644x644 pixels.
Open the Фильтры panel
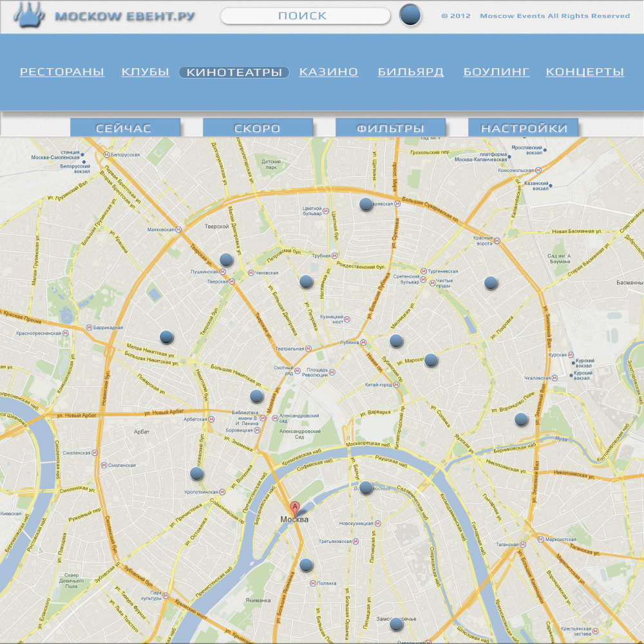390,128
